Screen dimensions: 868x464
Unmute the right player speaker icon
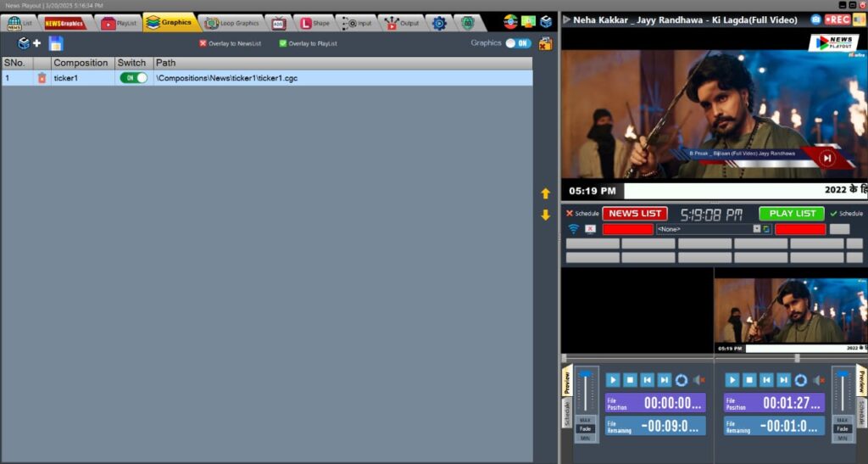[819, 380]
